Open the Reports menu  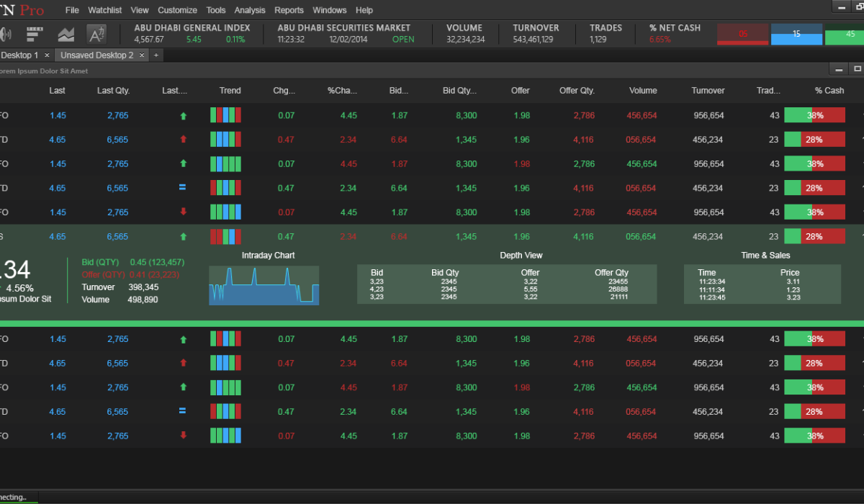289,10
